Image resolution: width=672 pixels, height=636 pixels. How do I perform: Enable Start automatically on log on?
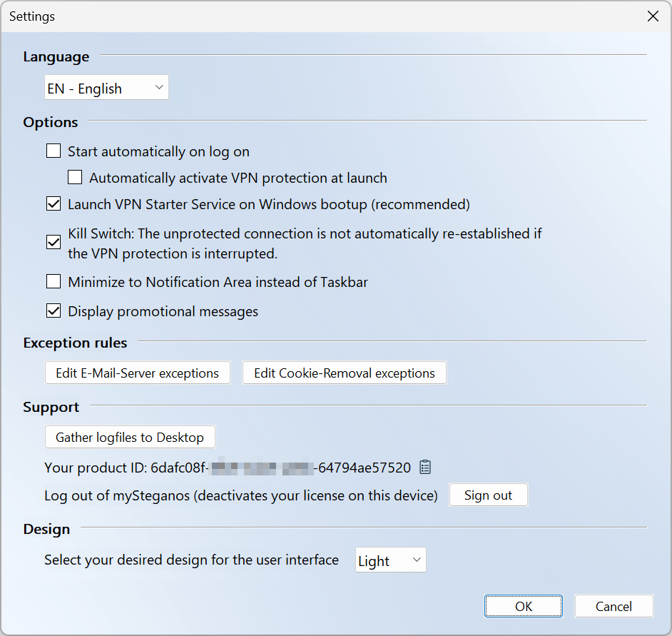54,151
